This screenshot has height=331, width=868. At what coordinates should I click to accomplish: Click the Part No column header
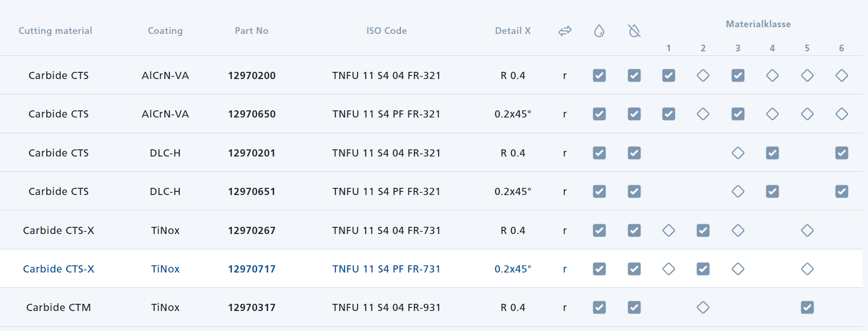252,31
